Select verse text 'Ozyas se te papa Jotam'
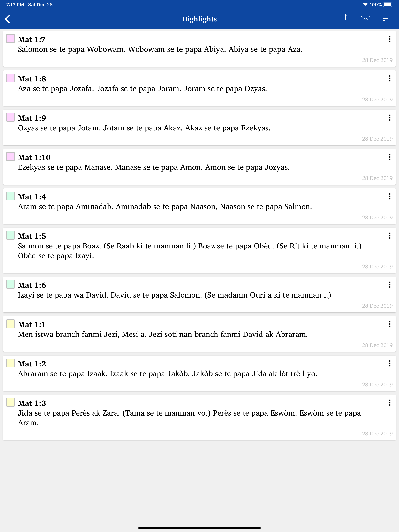 point(58,128)
